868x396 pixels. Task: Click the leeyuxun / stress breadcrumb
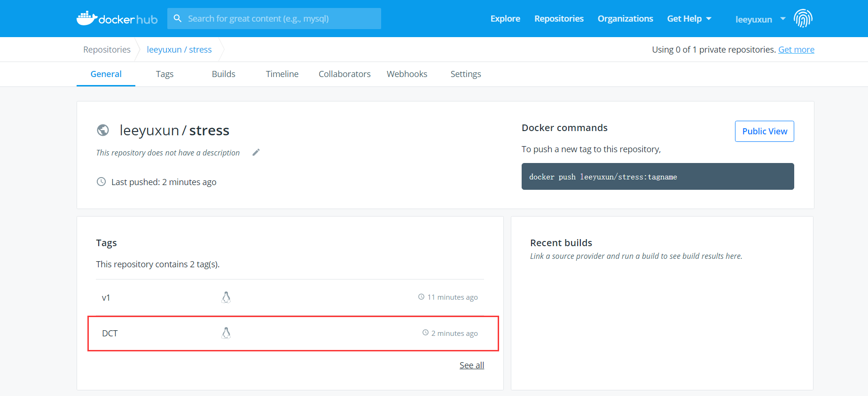179,50
